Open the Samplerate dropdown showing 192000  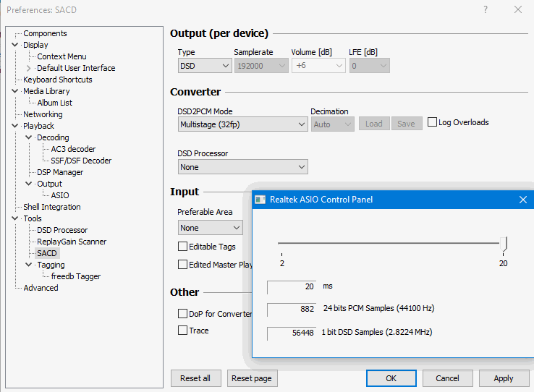point(261,66)
